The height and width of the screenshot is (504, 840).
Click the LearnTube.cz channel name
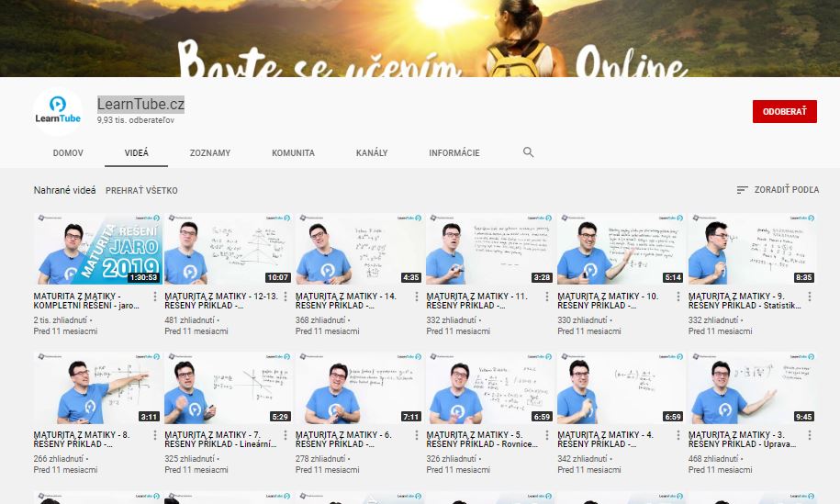tap(140, 104)
